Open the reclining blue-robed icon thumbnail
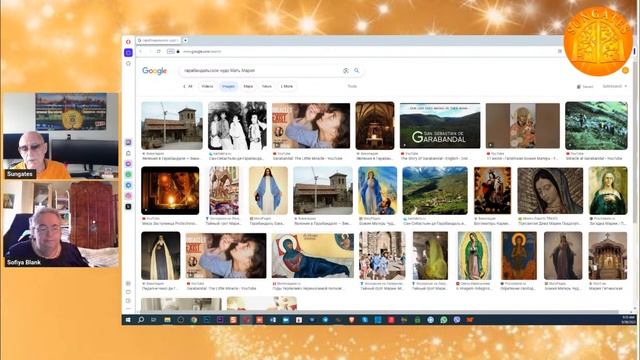This screenshot has height=360, width=640. point(313,256)
